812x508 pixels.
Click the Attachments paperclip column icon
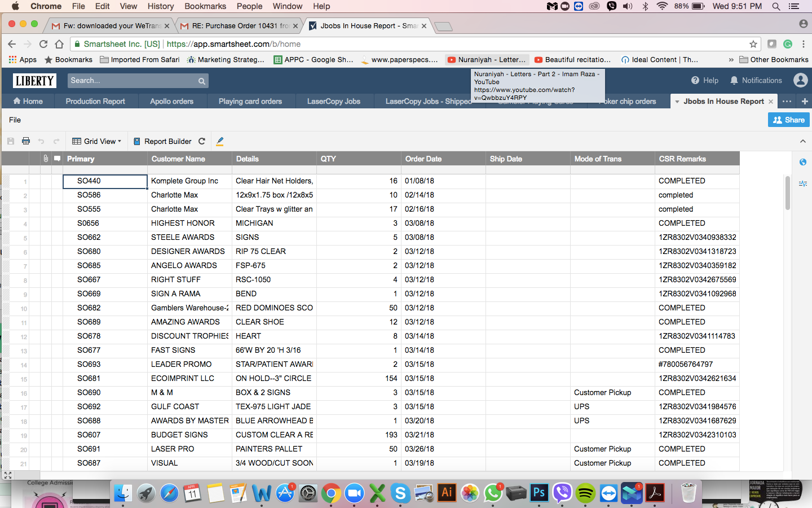click(x=46, y=159)
